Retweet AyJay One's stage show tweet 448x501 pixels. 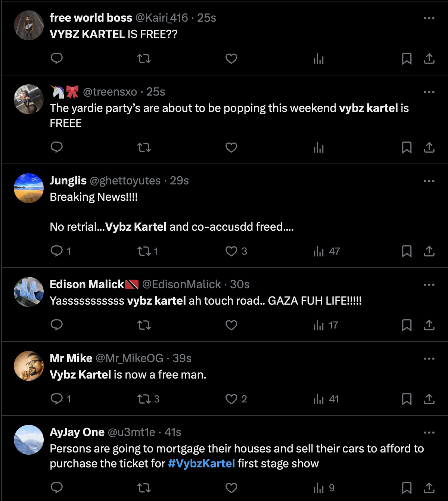143,487
